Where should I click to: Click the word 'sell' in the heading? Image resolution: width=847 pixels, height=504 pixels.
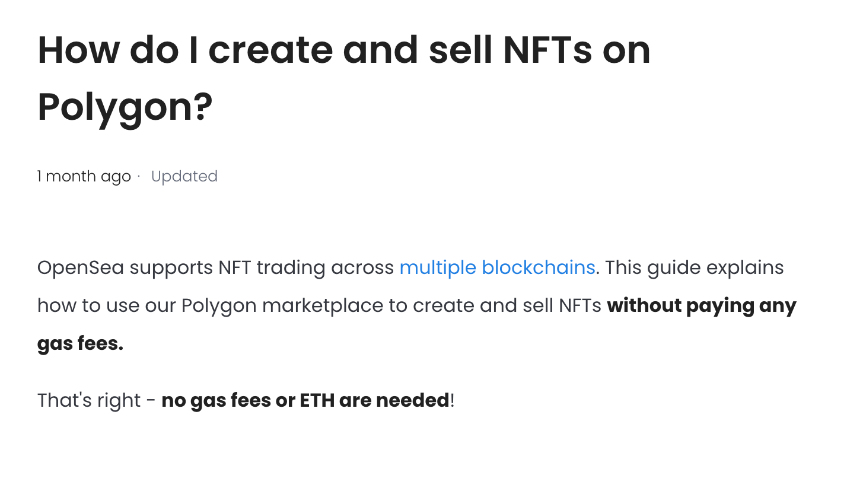pyautogui.click(x=460, y=50)
